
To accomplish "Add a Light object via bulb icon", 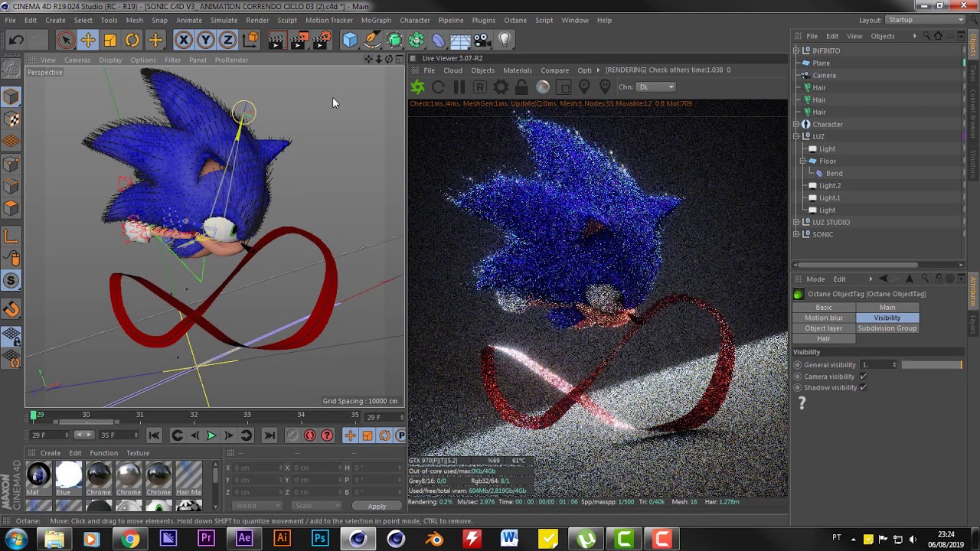I will coord(505,40).
